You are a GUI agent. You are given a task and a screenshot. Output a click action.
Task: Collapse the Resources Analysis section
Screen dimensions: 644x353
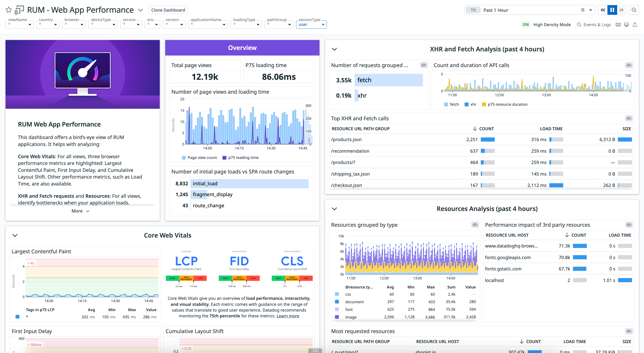point(334,209)
